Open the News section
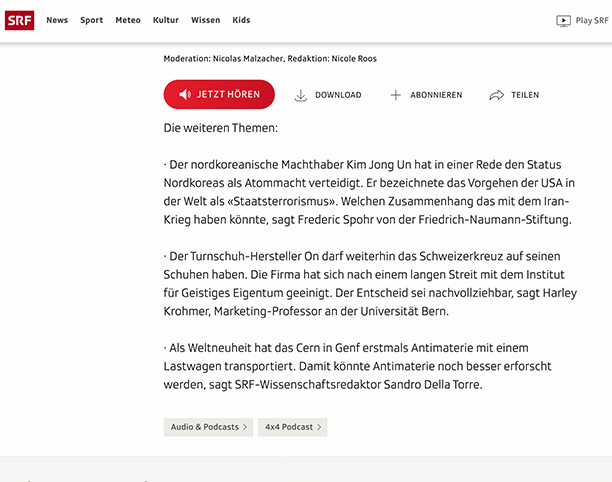Screen dimensions: 612x482 click(57, 20)
